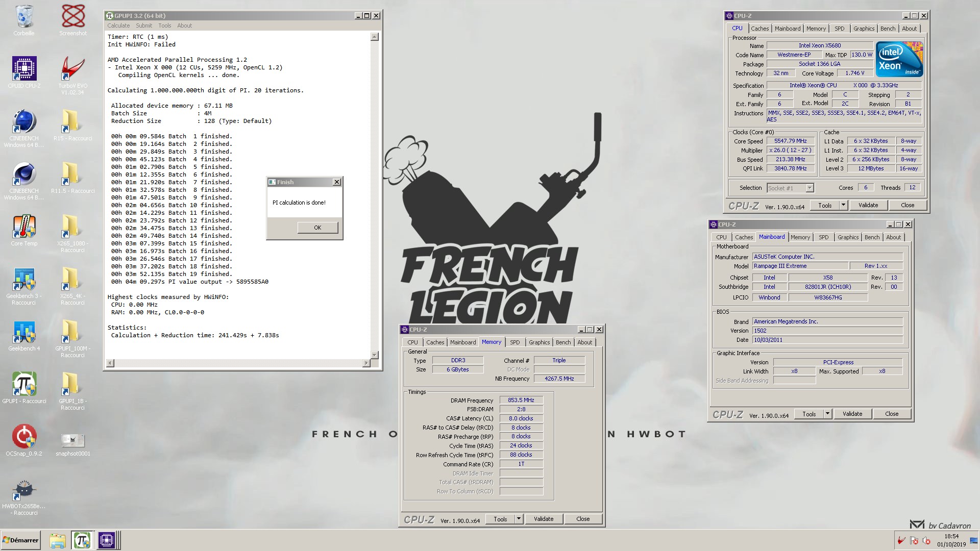Click GPUPI horizontal scrollbar right arrow
Viewport: 980px width, 551px height.
[366, 363]
